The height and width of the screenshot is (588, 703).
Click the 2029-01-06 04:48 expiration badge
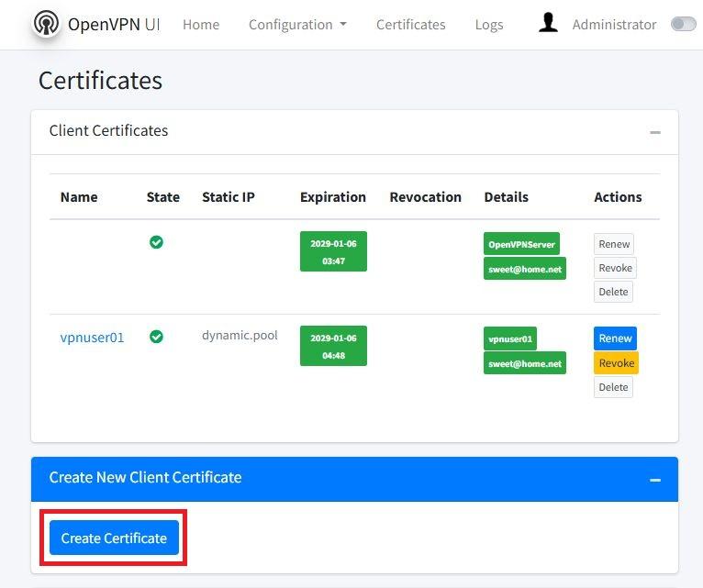[333, 346]
